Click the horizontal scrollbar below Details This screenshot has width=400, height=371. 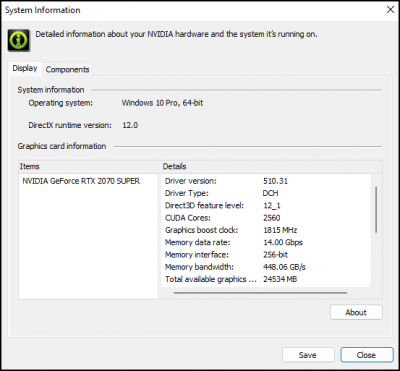pyautogui.click(x=260, y=293)
